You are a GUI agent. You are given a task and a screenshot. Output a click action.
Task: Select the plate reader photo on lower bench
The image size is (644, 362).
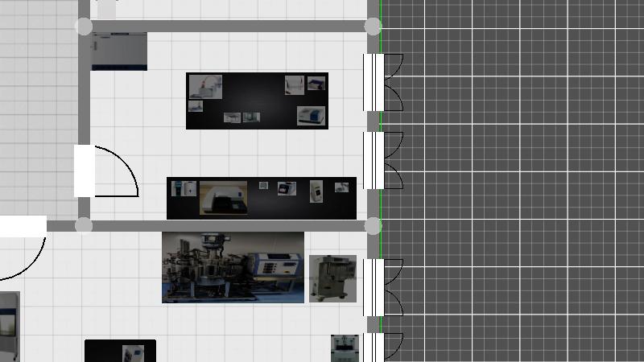223,197
